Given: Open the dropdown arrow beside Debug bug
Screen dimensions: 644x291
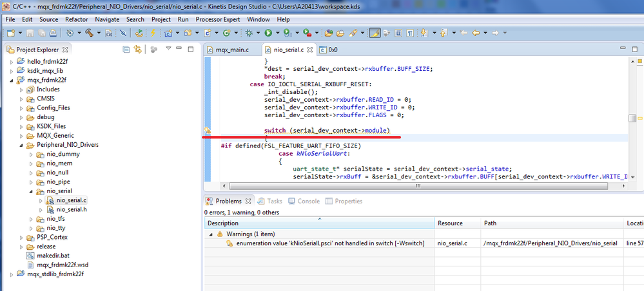Looking at the screenshot, I should tap(258, 33).
